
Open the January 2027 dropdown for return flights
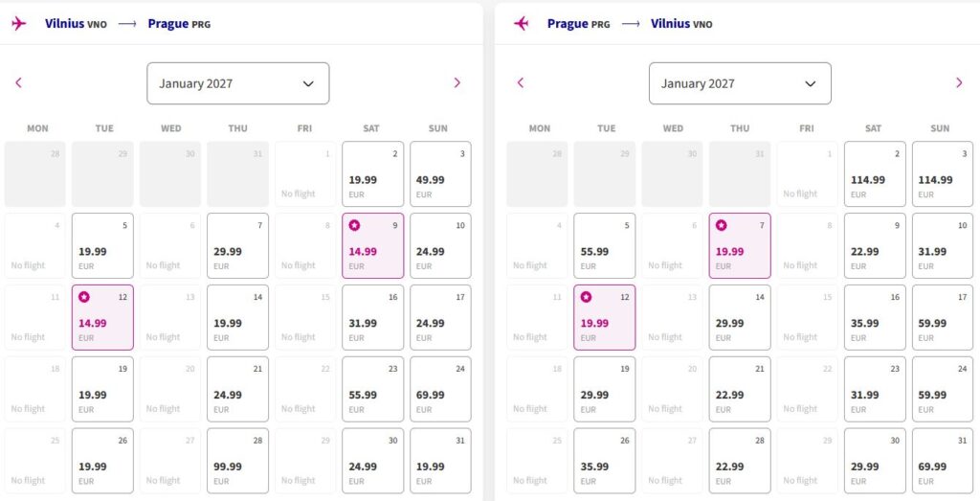tap(740, 83)
